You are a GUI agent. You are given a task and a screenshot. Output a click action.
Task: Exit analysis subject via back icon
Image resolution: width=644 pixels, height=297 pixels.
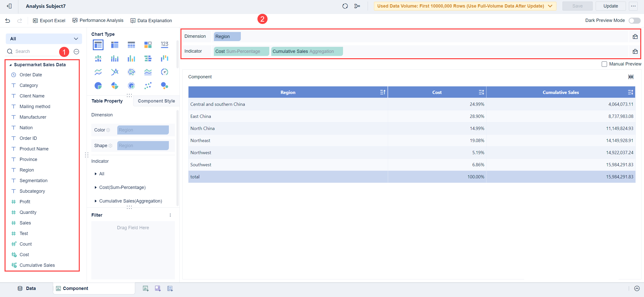coord(9,6)
